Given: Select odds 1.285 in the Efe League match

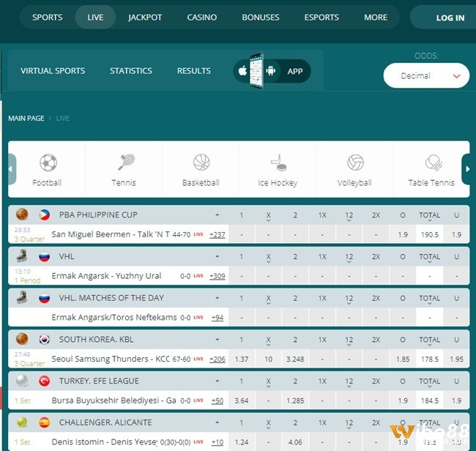Looking at the screenshot, I should 295,400.
